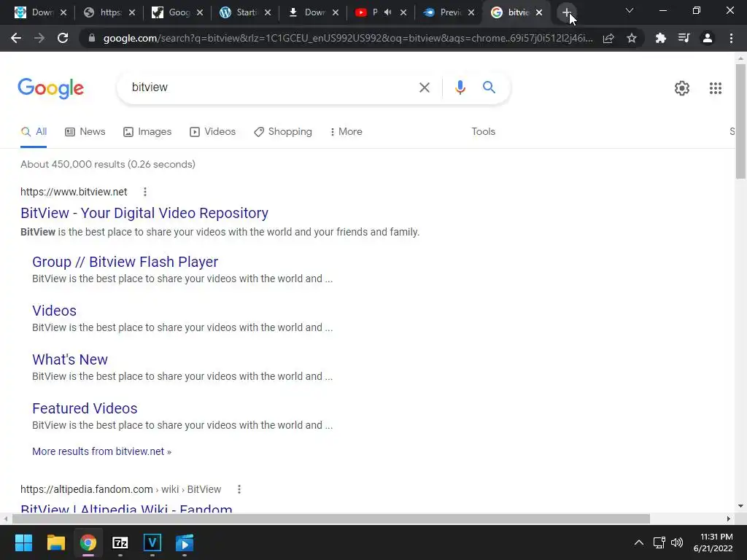The height and width of the screenshot is (560, 747).
Task: Switch to the Shopping results tab
Action: click(x=283, y=132)
